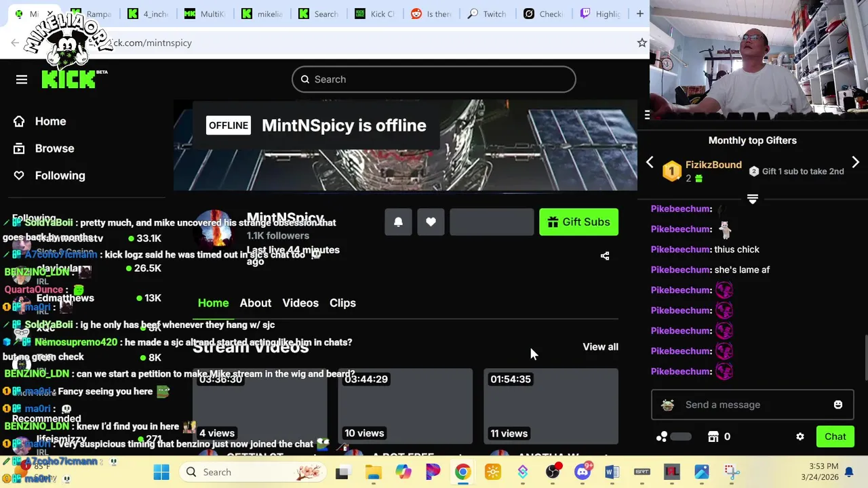This screenshot has width=868, height=488.
Task: Switch to the 4_inche browser tab
Action: [x=148, y=14]
